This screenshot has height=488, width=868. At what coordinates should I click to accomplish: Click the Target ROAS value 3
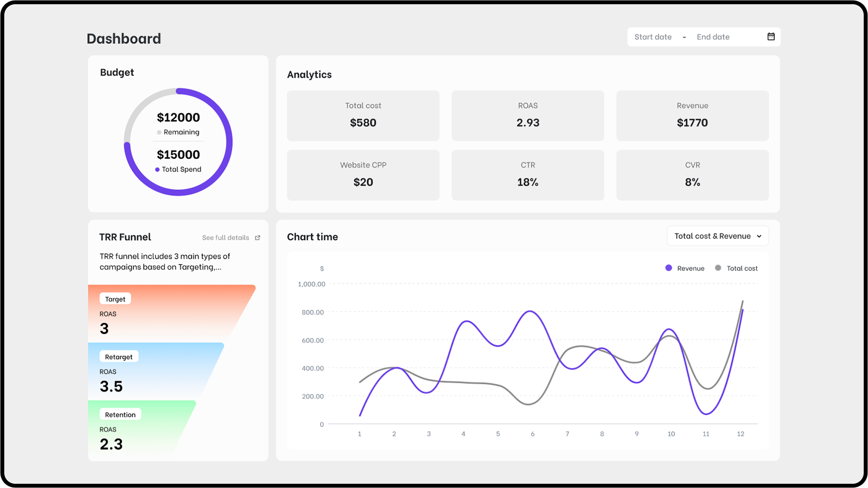(104, 329)
